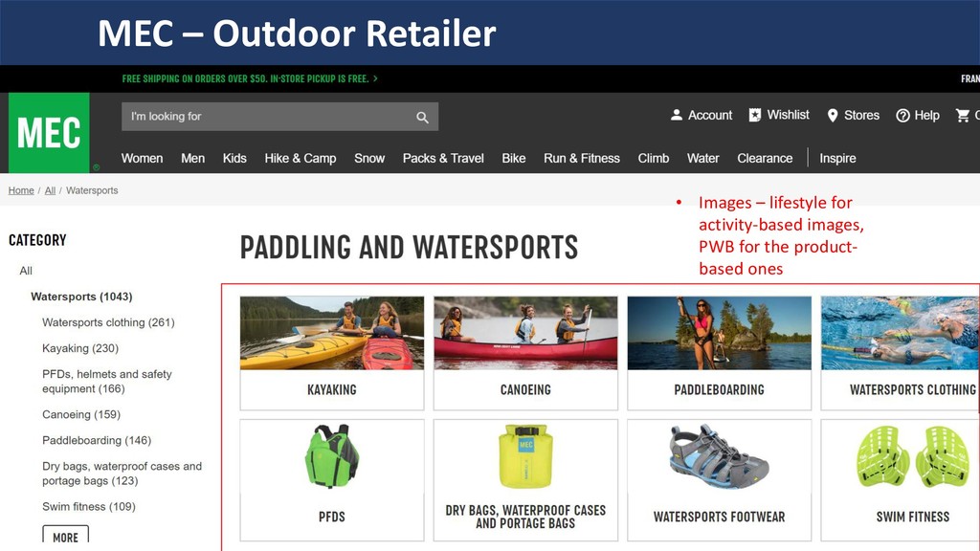
Task: Open the Watersports Footwear tile
Action: click(720, 480)
